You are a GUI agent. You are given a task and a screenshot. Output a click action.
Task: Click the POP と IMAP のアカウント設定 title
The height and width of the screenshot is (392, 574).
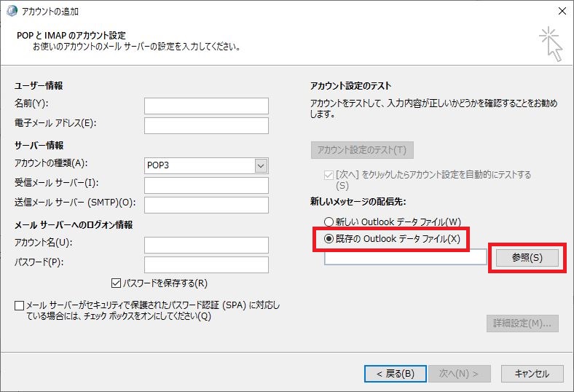(71, 36)
